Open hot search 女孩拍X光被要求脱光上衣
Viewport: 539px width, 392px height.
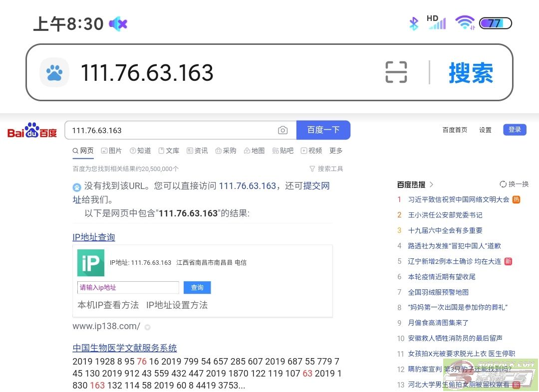click(x=461, y=354)
